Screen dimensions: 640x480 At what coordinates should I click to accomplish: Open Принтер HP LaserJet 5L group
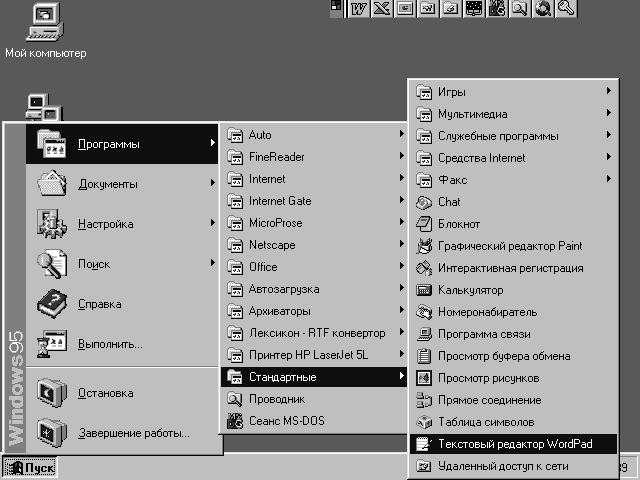313,355
